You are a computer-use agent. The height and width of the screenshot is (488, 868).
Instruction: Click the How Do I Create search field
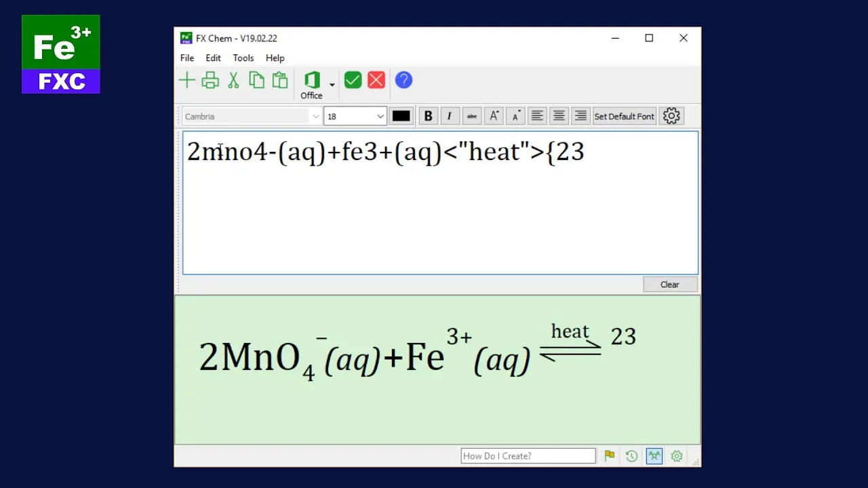528,456
